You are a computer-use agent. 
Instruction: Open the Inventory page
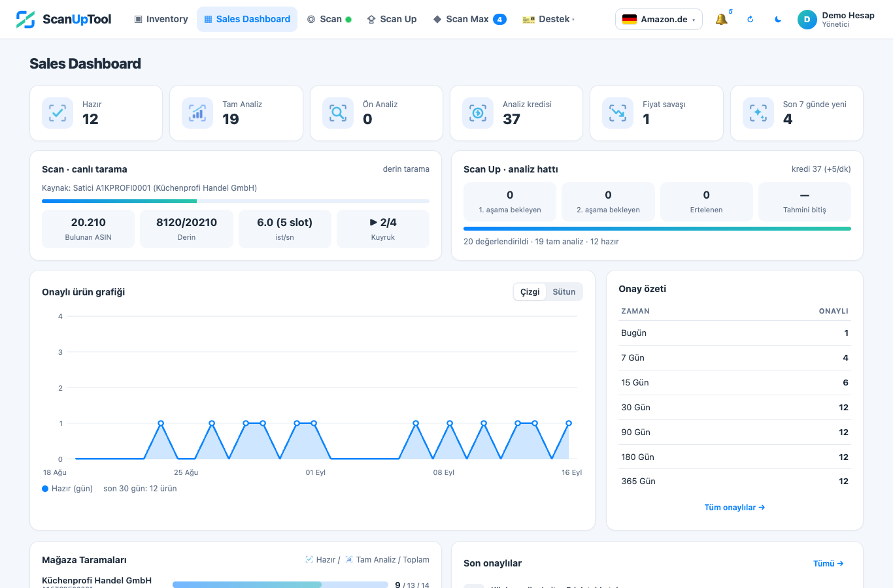[x=161, y=20]
